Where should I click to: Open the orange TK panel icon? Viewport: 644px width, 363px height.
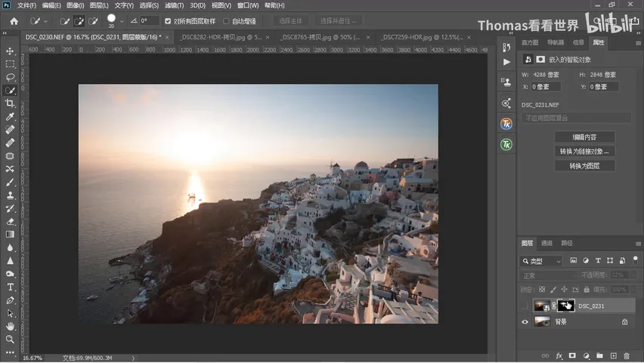(x=506, y=123)
